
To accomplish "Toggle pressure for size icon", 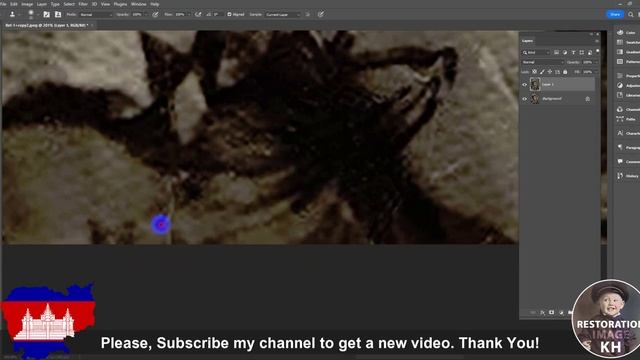I will pos(321,14).
